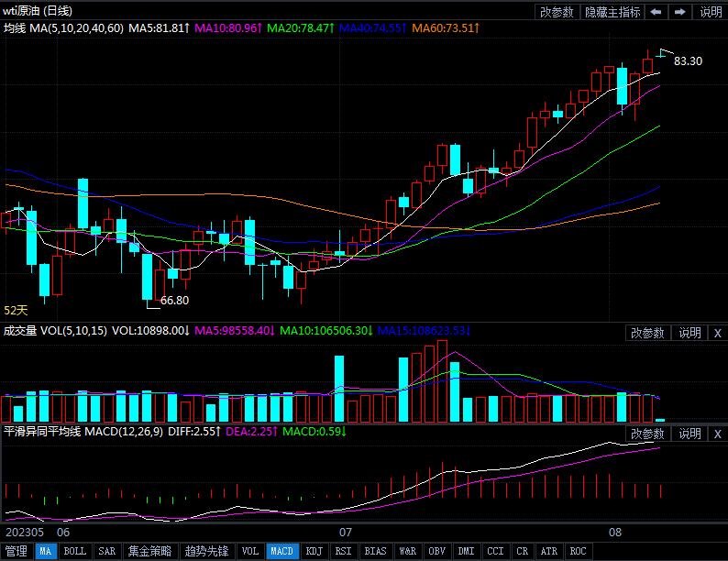Viewport: 728px width, 561px height.
Task: Switch to the BOLL indicator tab
Action: [x=74, y=551]
